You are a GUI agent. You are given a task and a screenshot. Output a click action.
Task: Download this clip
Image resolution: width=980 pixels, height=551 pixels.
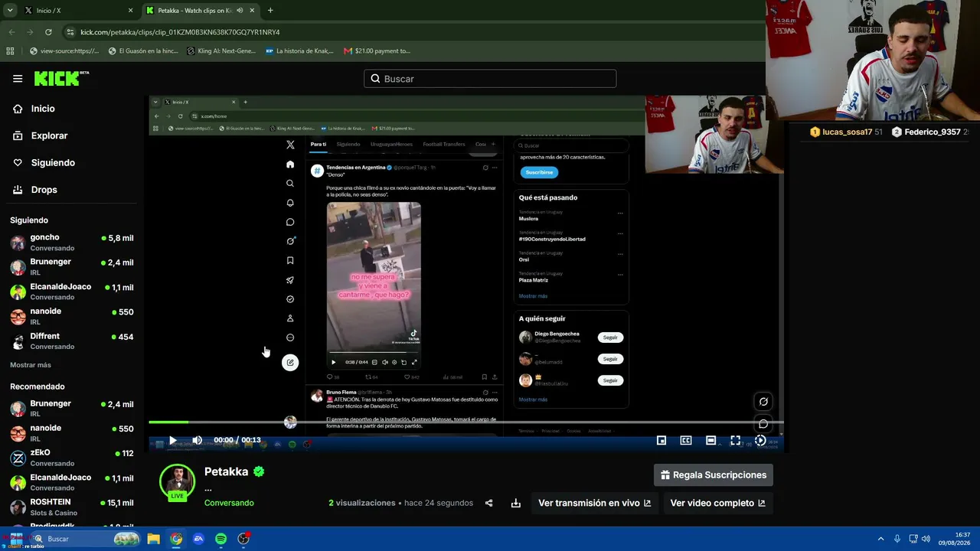(x=516, y=503)
